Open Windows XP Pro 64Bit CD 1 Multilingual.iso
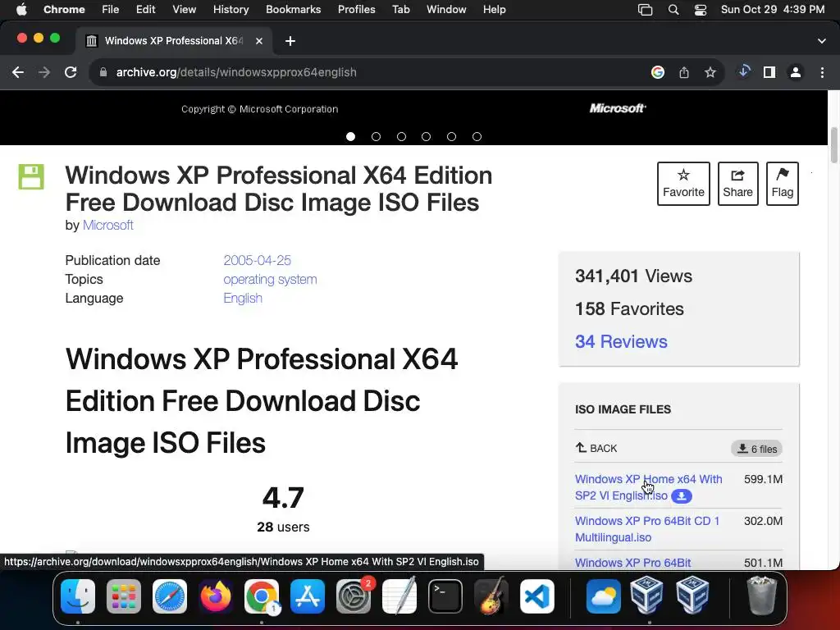This screenshot has height=630, width=840. point(647,529)
